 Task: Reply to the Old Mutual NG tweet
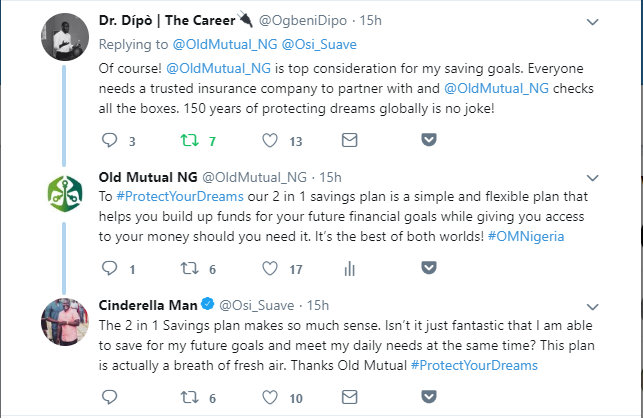(x=110, y=269)
